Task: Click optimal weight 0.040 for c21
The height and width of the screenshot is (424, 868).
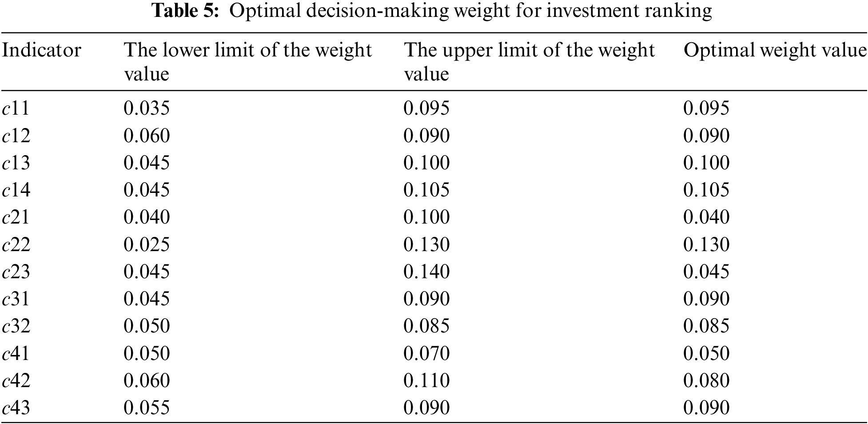Action: [706, 217]
